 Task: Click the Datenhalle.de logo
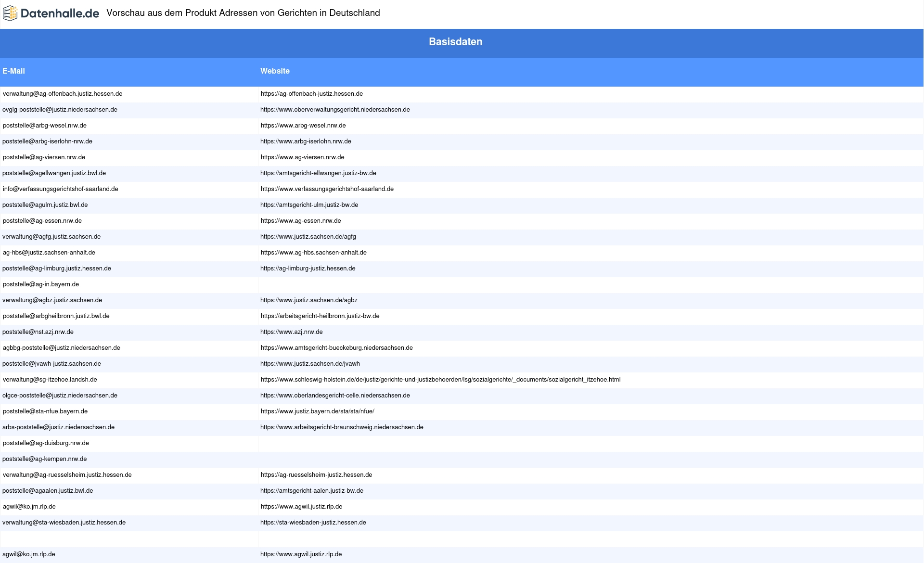click(51, 13)
